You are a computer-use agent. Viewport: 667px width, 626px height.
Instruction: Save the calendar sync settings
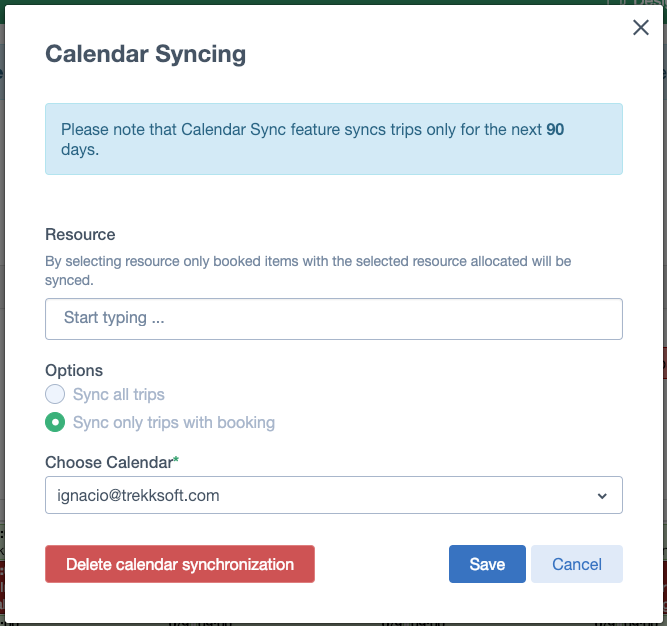(487, 564)
